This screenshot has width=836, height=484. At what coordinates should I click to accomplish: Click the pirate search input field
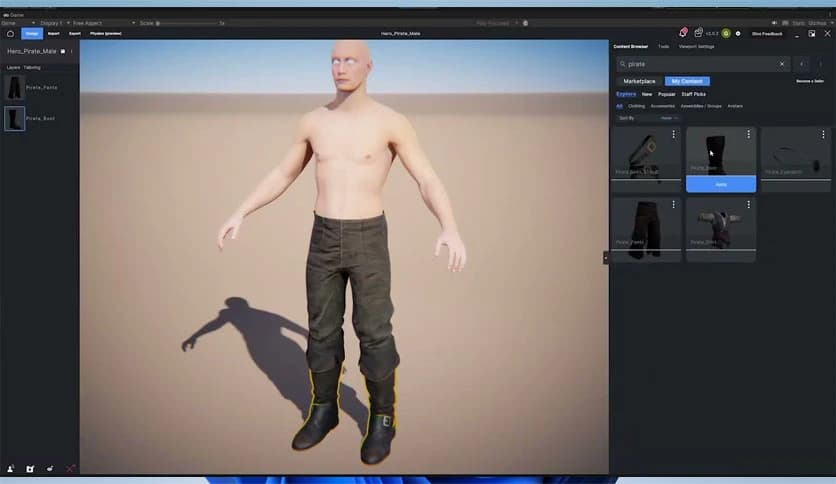click(703, 64)
